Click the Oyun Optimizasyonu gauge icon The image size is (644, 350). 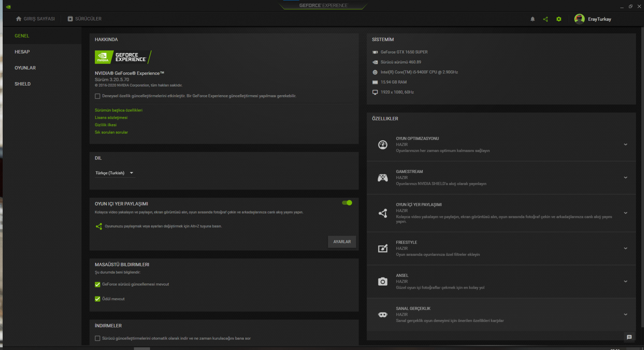(383, 144)
